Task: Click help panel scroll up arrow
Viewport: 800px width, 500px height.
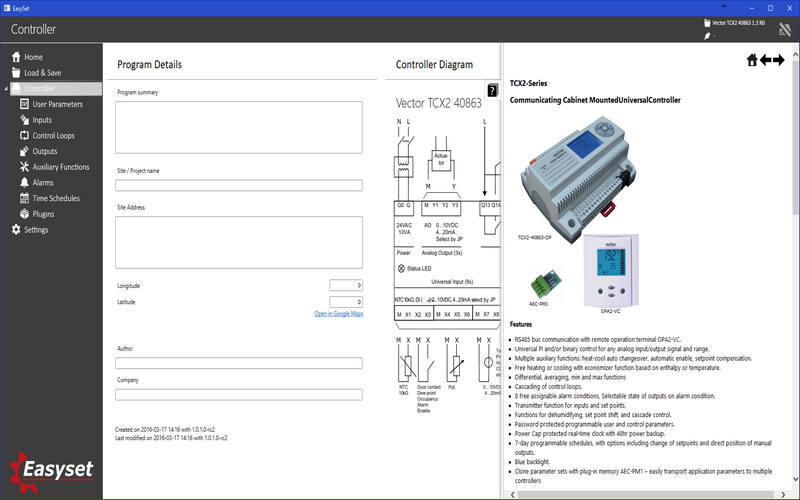Action: 795,54
